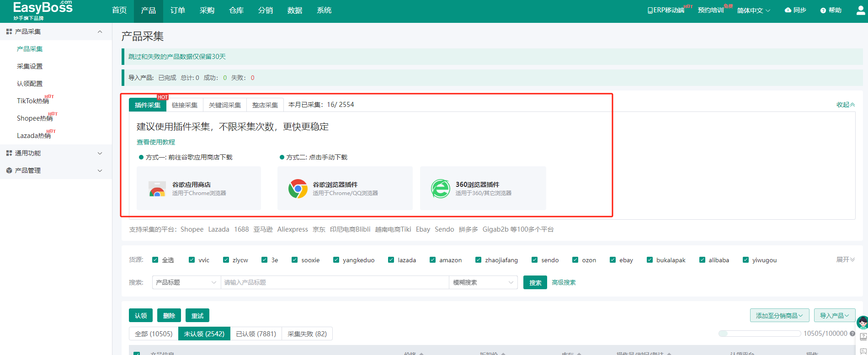Click the user avatar icon
The width and height of the screenshot is (868, 355).
coord(861,10)
